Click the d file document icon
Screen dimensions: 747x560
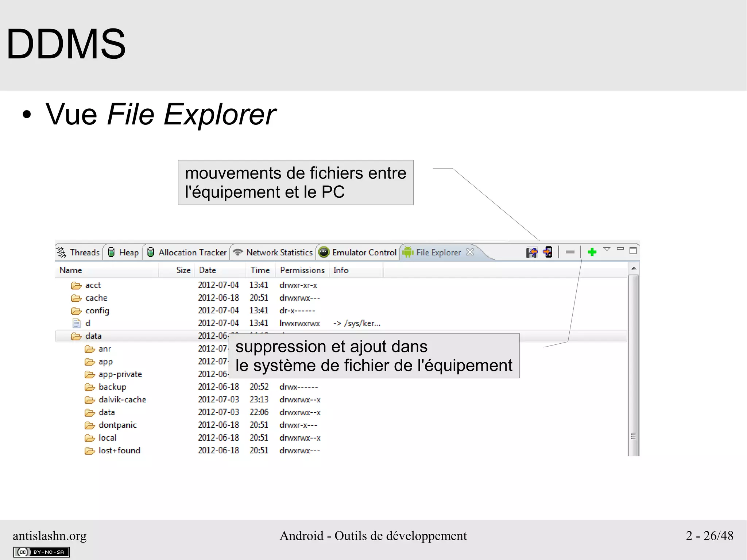pyautogui.click(x=76, y=324)
